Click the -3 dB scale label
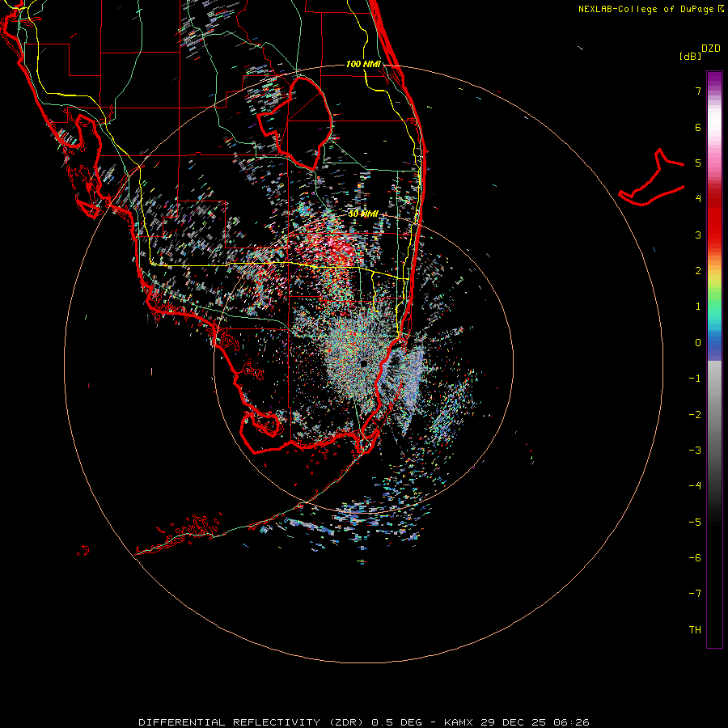Image resolution: width=728 pixels, height=728 pixels. (x=695, y=451)
